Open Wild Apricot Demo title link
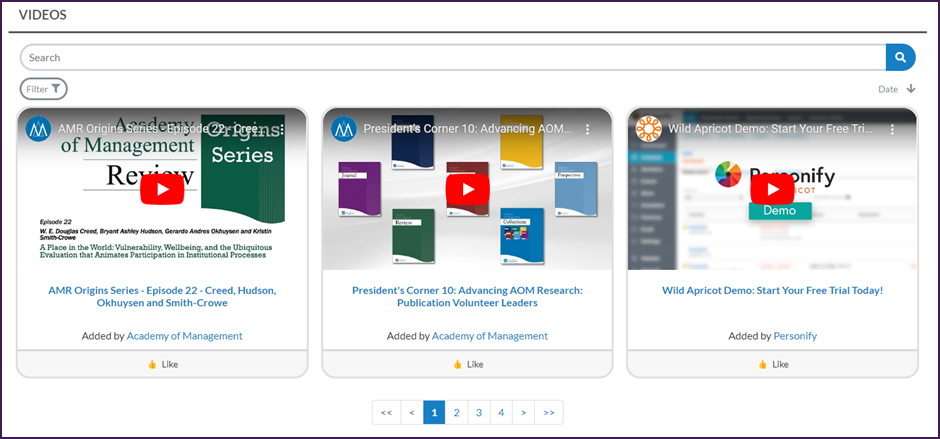This screenshot has height=439, width=940. [x=773, y=290]
